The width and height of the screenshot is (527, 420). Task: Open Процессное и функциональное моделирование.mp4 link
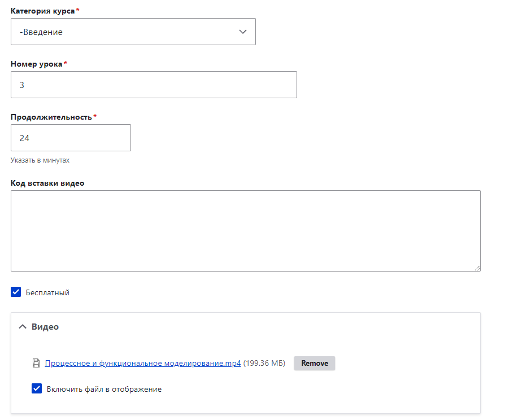(143, 363)
